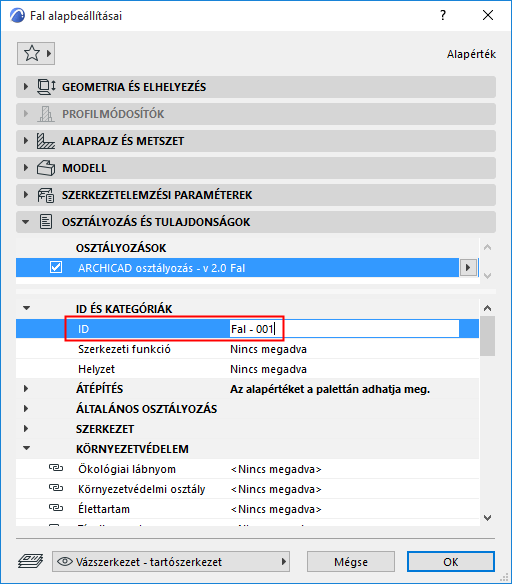This screenshot has width=512, height=584.
Task: Click the link icon beside Élettartam
Action: [56, 508]
